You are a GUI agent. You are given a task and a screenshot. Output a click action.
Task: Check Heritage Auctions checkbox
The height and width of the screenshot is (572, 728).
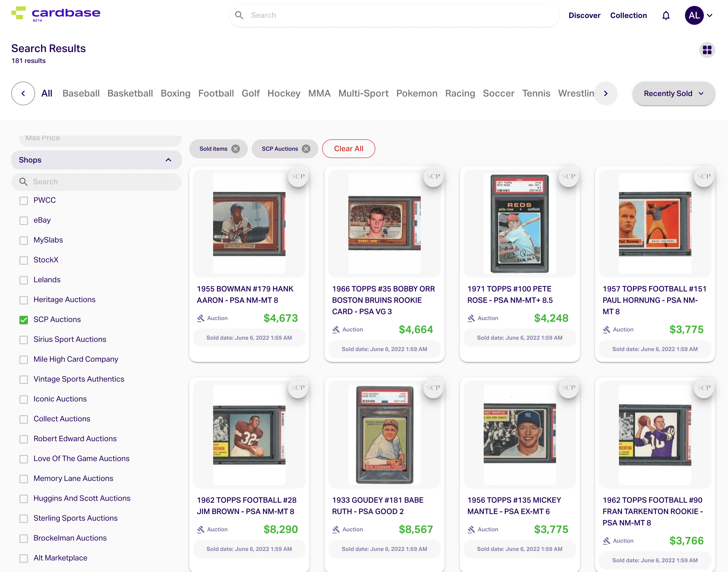pyautogui.click(x=23, y=300)
